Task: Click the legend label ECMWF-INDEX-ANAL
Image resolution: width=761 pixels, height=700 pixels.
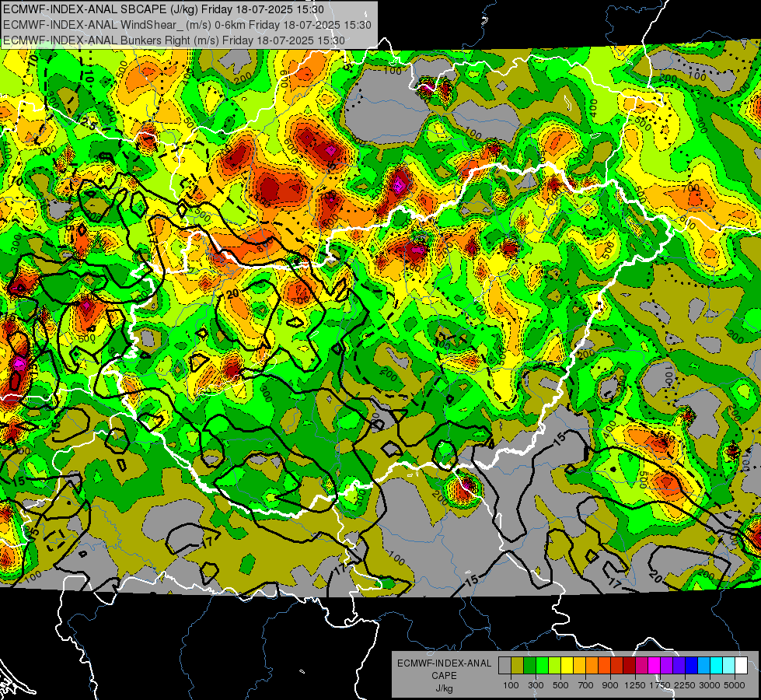Action: point(444,663)
